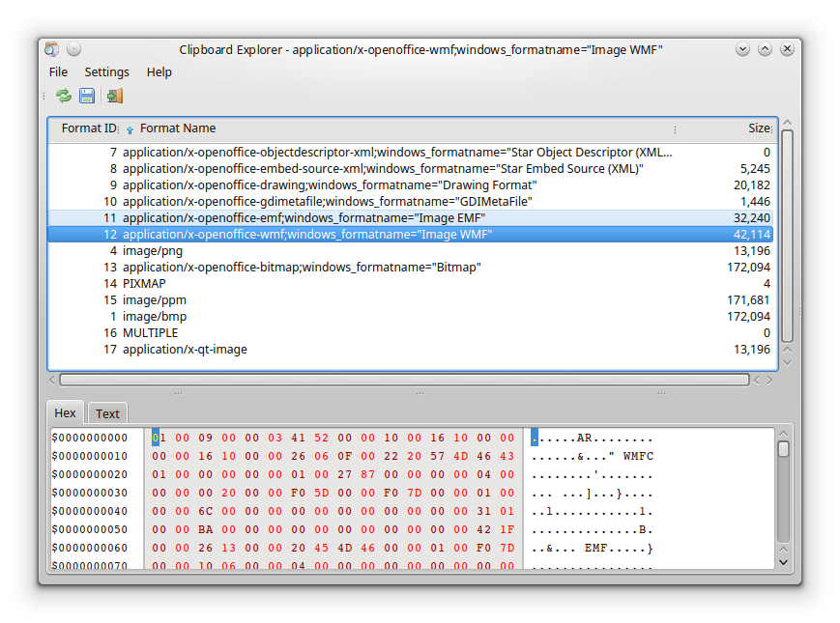The image size is (840, 623).
Task: Sort list by Size column header
Action: click(758, 128)
